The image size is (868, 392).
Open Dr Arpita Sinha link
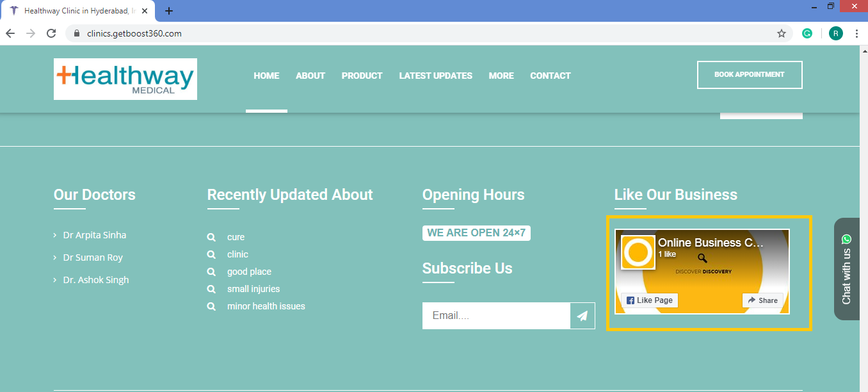tap(94, 235)
